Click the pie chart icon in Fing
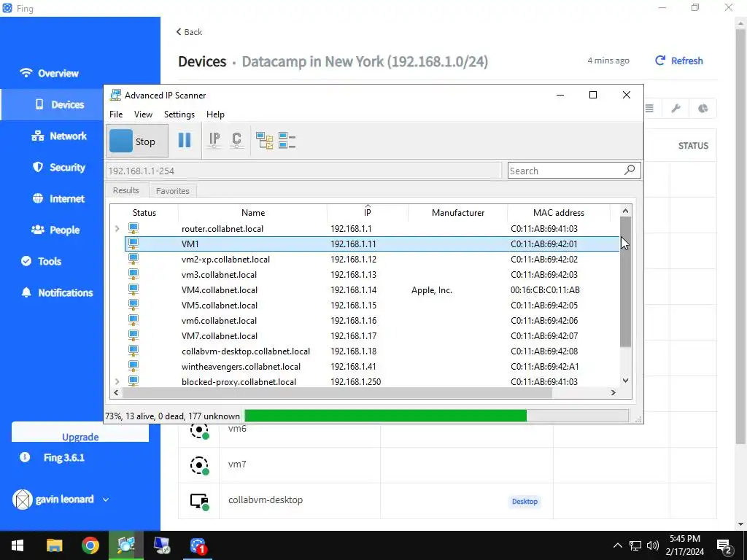Screen dimensions: 747x560 click(x=703, y=108)
